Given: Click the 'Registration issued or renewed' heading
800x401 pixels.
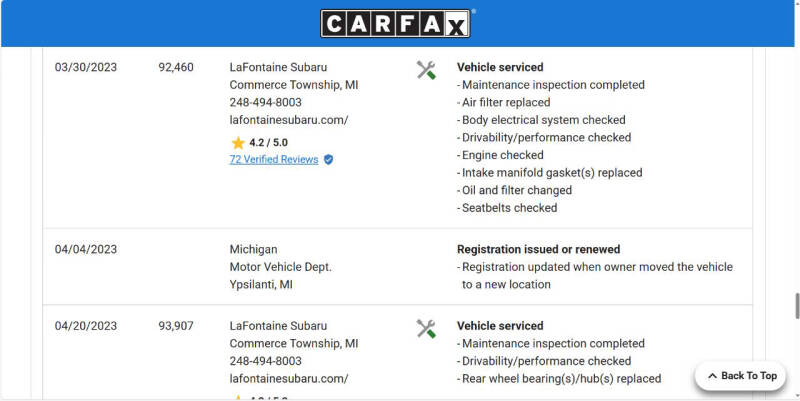Looking at the screenshot, I should 538,249.
